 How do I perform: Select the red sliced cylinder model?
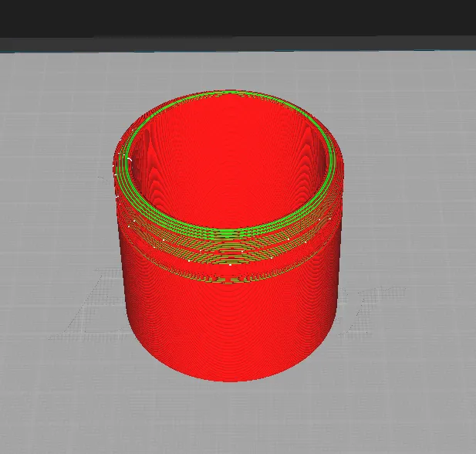tap(228, 235)
